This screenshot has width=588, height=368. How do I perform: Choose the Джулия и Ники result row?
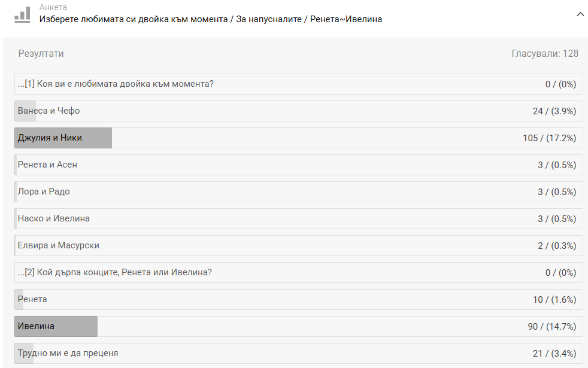point(299,138)
